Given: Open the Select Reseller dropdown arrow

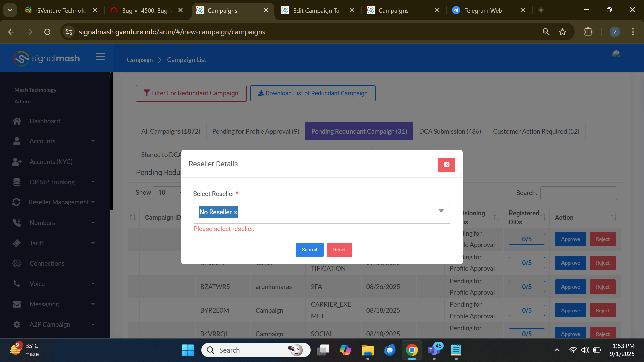Looking at the screenshot, I should [x=441, y=211].
